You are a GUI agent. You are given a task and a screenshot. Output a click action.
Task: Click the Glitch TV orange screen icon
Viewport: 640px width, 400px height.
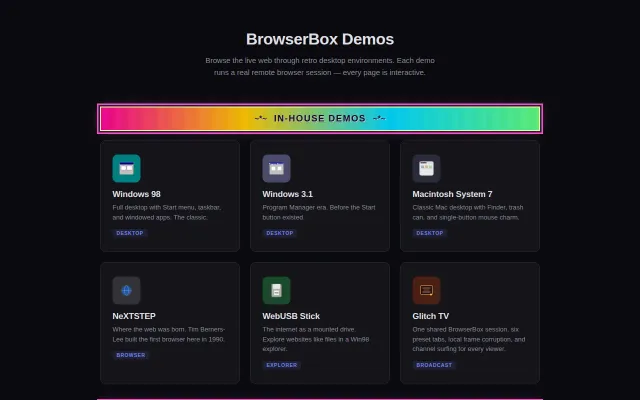click(x=426, y=290)
